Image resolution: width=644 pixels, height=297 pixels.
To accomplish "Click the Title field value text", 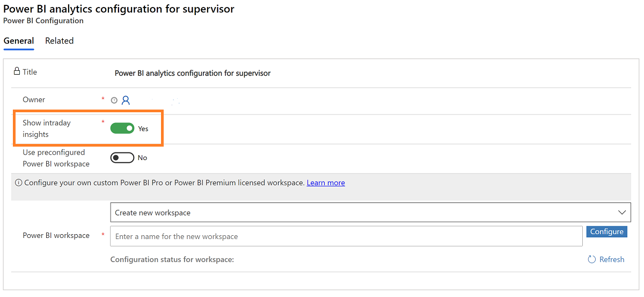I will click(193, 73).
